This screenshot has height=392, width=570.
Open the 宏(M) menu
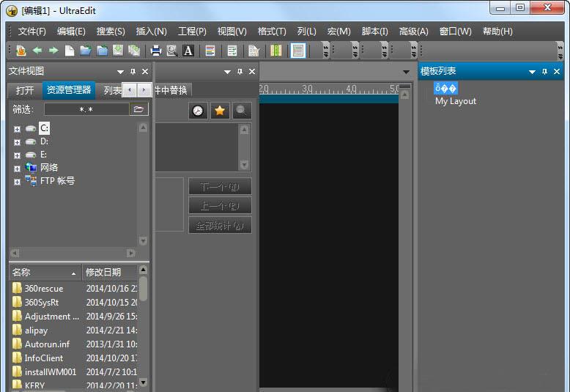(338, 32)
